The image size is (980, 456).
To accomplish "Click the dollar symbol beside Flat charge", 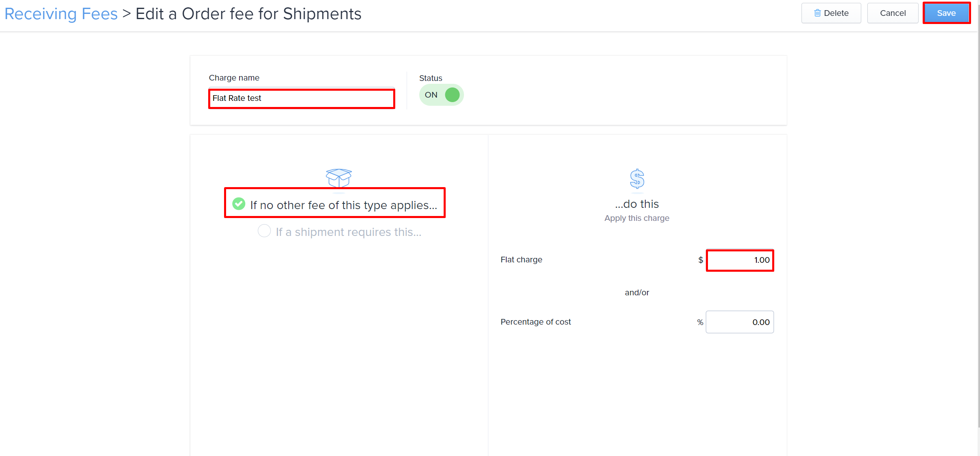I will pos(701,260).
